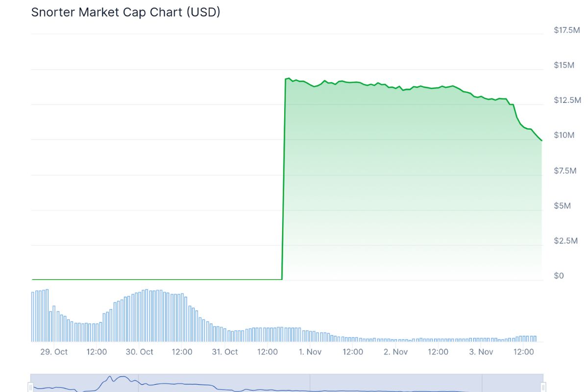588x392 pixels.
Task: Click the $2.5M axis value
Action: tap(565, 241)
